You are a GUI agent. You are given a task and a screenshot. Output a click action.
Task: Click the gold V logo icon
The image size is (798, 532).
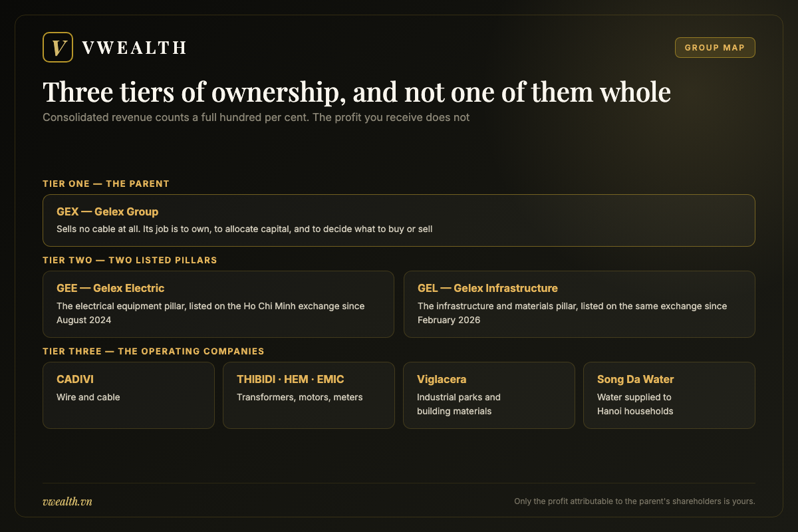pyautogui.click(x=57, y=47)
